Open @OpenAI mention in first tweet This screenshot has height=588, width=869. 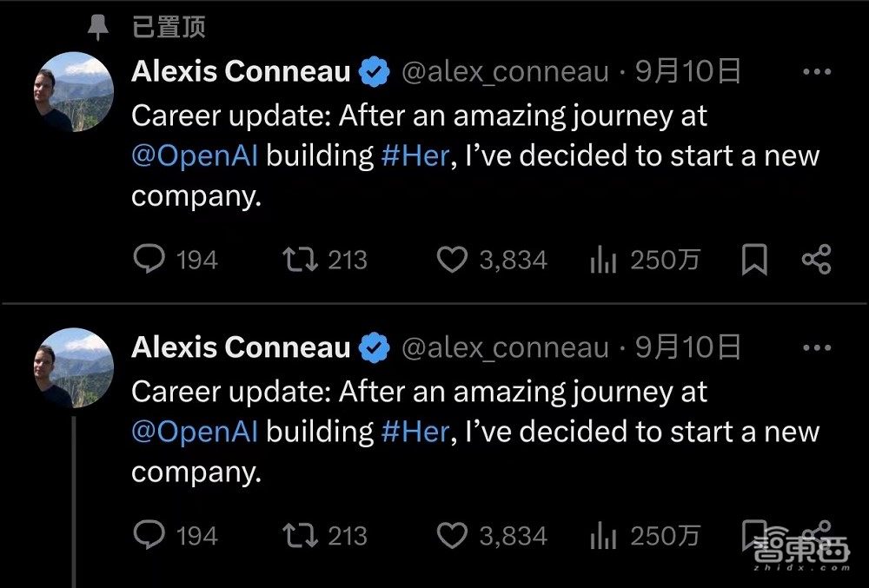[195, 156]
